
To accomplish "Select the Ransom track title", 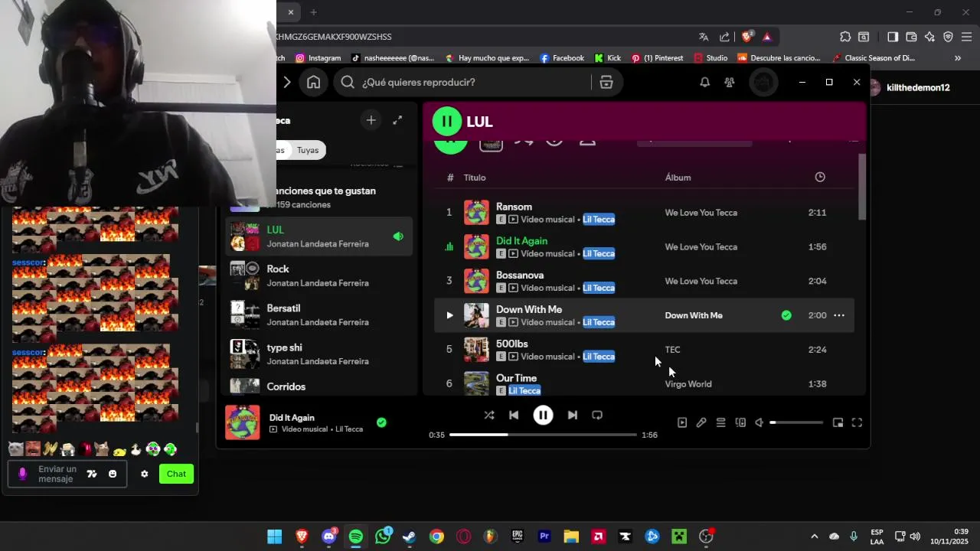I will (514, 207).
